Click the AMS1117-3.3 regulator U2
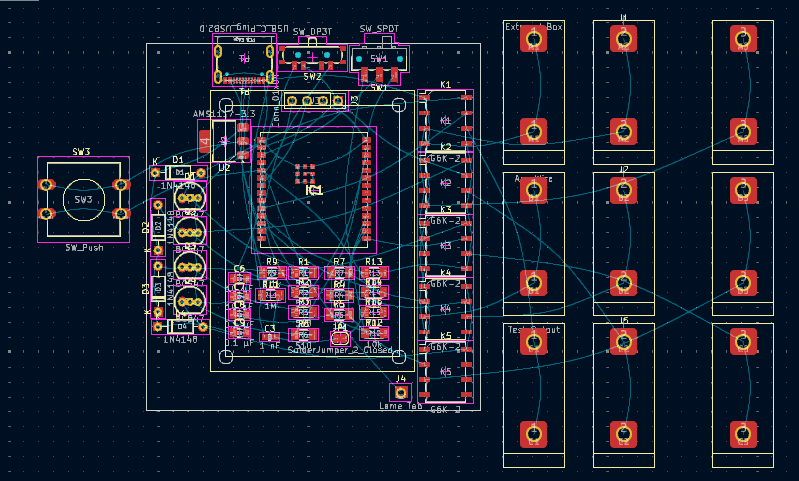 point(223,142)
